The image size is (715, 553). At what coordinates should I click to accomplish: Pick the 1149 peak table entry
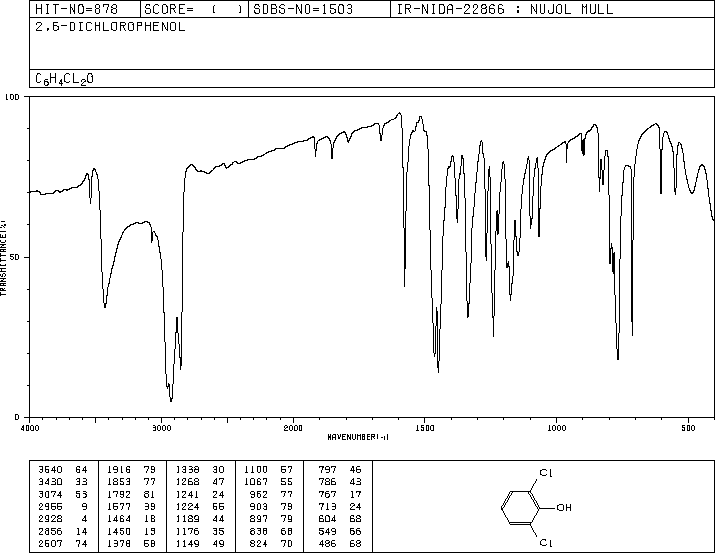coord(200,543)
